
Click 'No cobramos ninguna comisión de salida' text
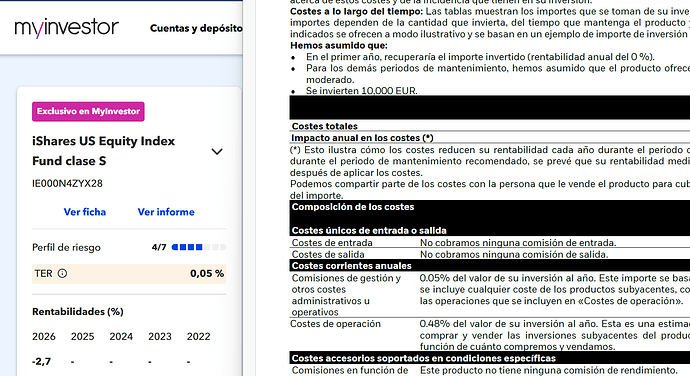[x=514, y=254]
